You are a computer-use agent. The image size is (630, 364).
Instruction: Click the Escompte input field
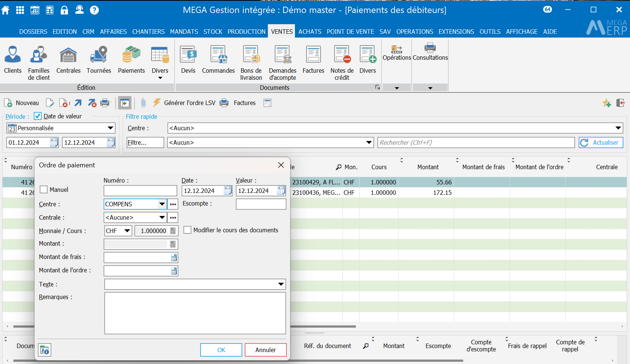(x=261, y=204)
